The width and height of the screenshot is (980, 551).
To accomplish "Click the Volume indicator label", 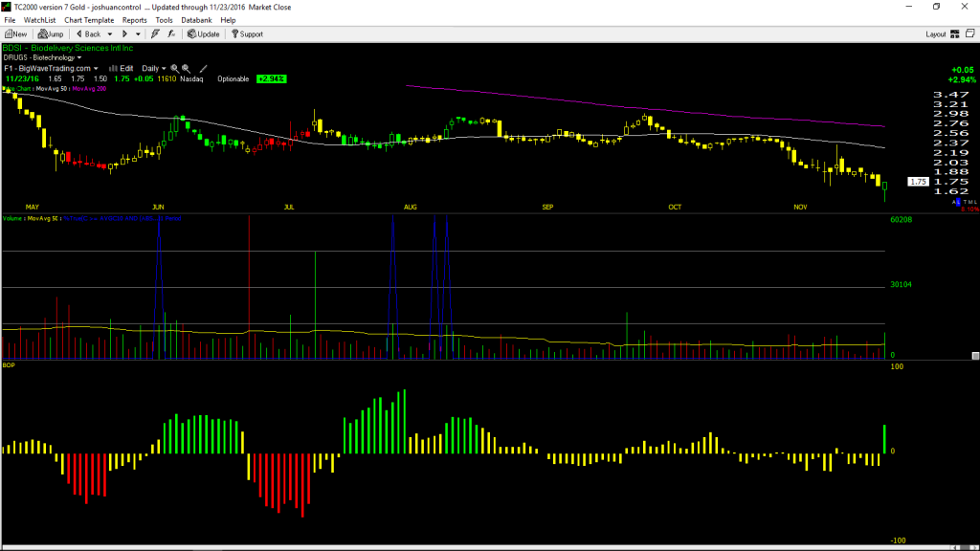I will [11, 219].
